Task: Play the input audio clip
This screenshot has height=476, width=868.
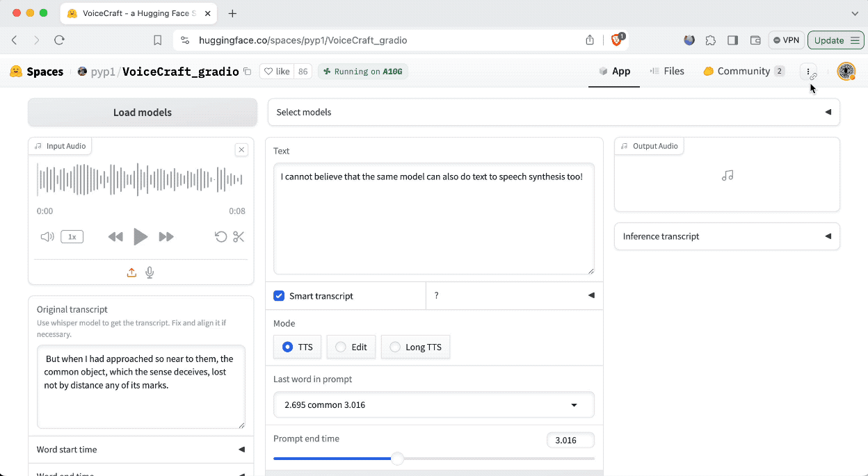Action: tap(140, 237)
